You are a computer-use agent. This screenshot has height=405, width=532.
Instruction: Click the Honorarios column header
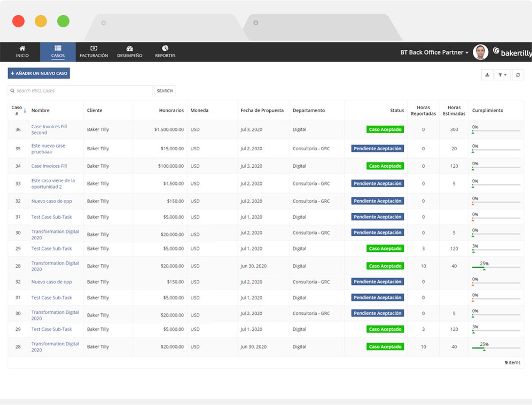pyautogui.click(x=171, y=110)
